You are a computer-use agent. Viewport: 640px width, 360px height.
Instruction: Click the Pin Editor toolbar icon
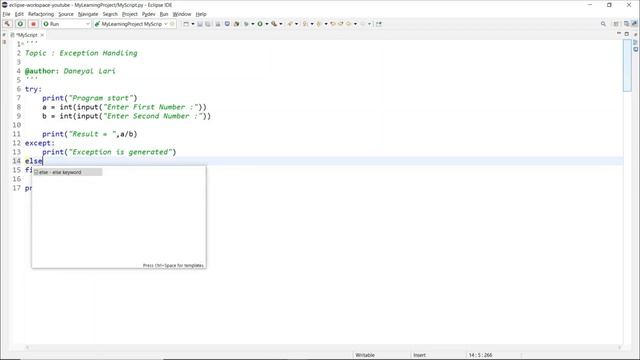point(378,24)
